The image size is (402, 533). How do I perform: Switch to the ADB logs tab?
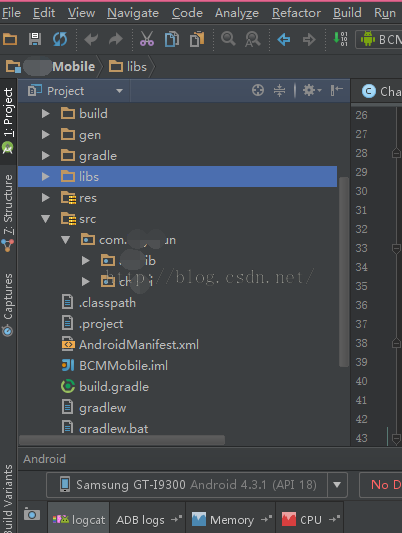tap(148, 519)
